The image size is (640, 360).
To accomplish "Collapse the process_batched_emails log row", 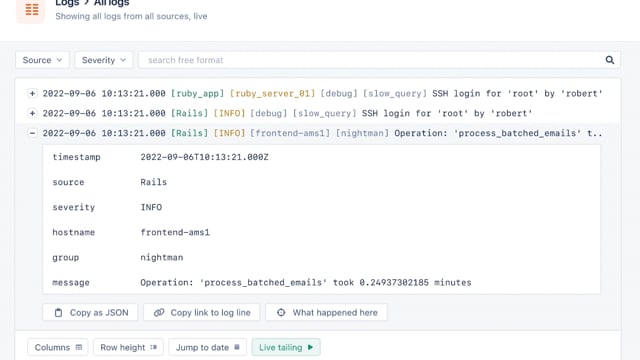I will (32, 133).
